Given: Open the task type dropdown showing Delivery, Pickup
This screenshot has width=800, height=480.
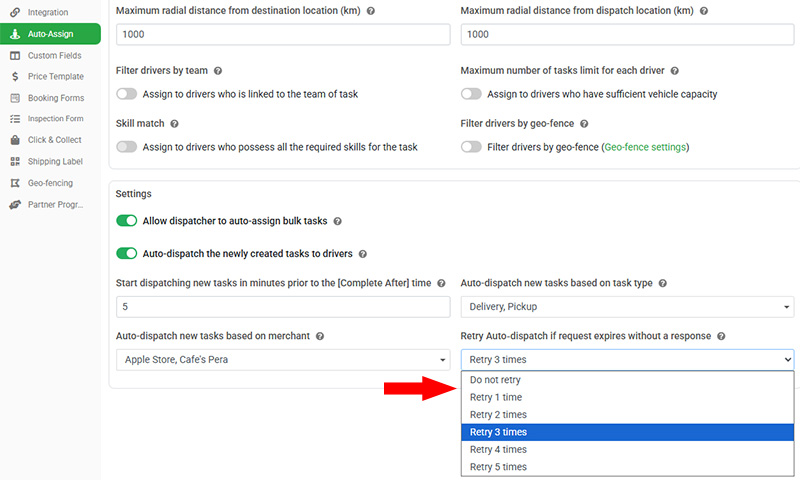Looking at the screenshot, I should 627,307.
